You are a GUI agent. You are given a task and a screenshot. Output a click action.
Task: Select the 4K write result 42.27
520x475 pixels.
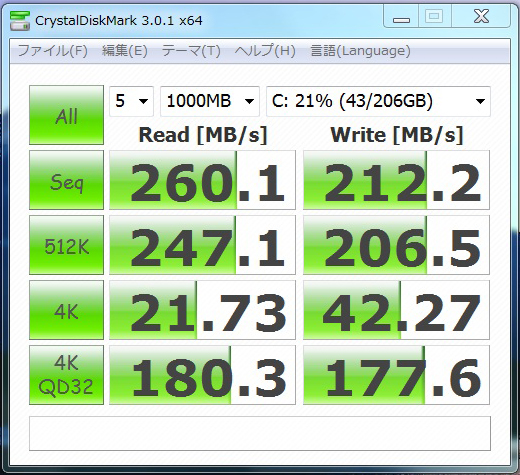pos(396,310)
